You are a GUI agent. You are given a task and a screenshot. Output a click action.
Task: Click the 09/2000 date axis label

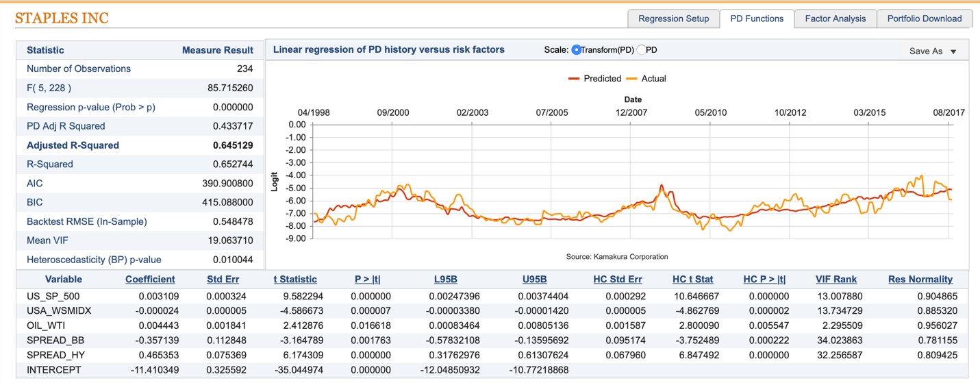[393, 112]
